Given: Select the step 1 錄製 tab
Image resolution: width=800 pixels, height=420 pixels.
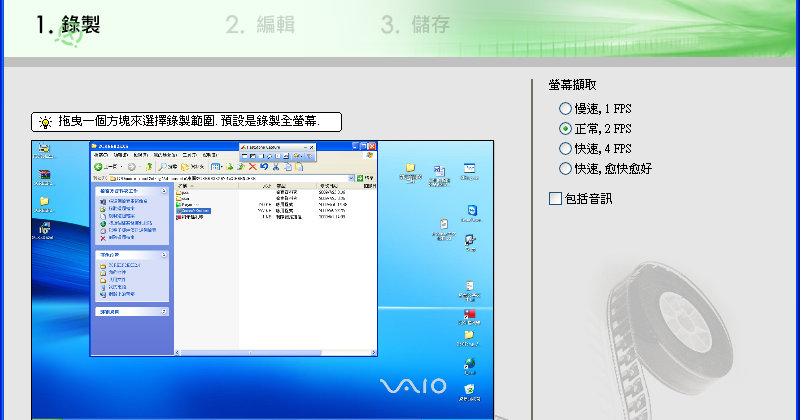Looking at the screenshot, I should coord(68,25).
